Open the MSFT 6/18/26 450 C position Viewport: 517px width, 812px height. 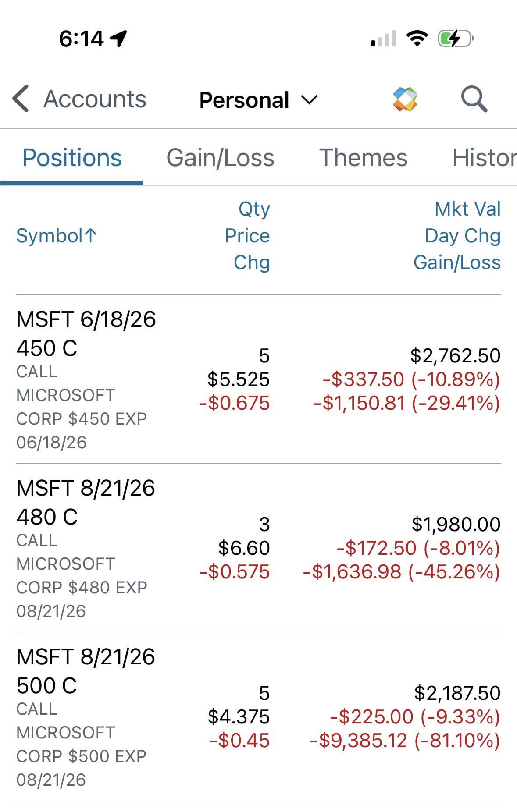point(86,333)
